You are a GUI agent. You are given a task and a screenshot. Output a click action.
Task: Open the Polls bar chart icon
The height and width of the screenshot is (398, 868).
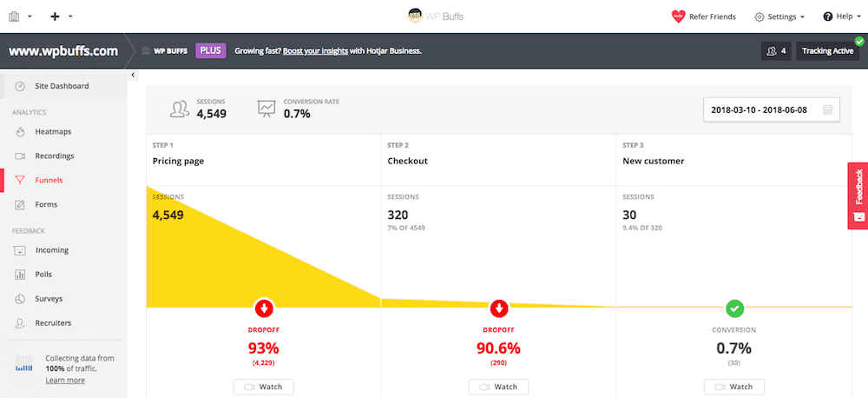pos(20,275)
